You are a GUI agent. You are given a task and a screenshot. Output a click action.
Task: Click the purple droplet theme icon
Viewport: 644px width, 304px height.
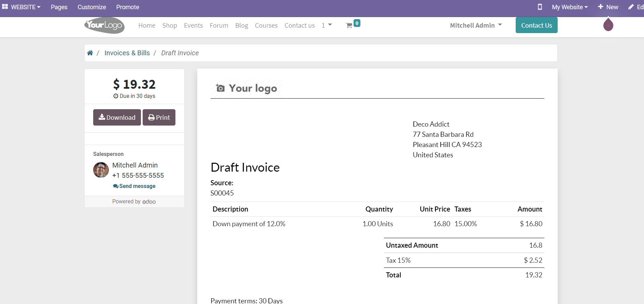coord(608,25)
